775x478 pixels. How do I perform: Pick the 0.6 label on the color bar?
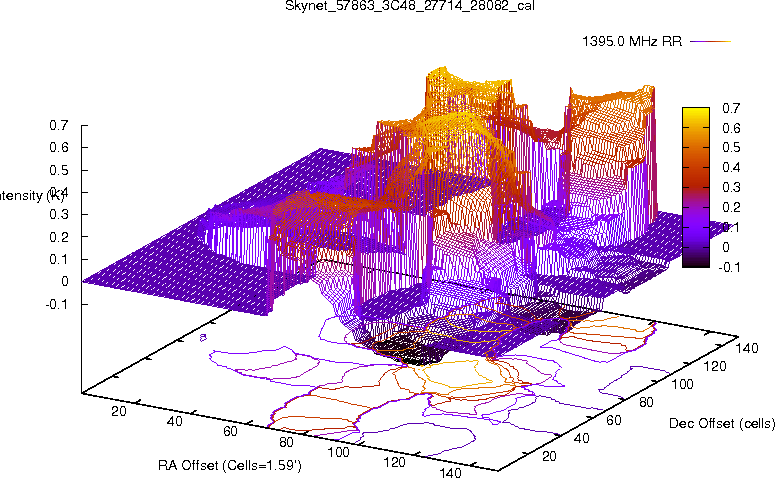point(731,128)
